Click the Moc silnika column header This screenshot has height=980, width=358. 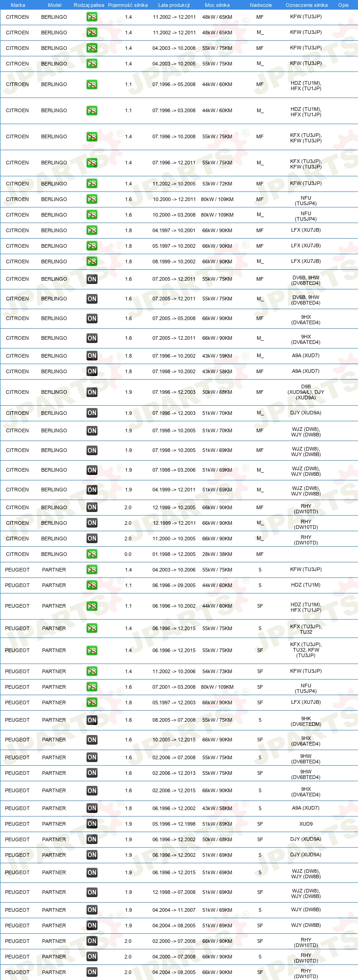(217, 5)
